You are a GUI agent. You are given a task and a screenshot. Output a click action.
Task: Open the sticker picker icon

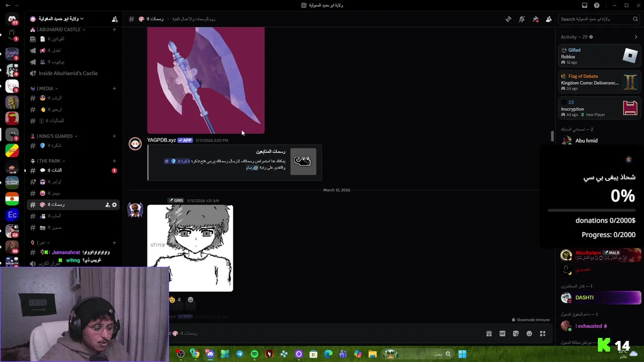[x=516, y=333]
